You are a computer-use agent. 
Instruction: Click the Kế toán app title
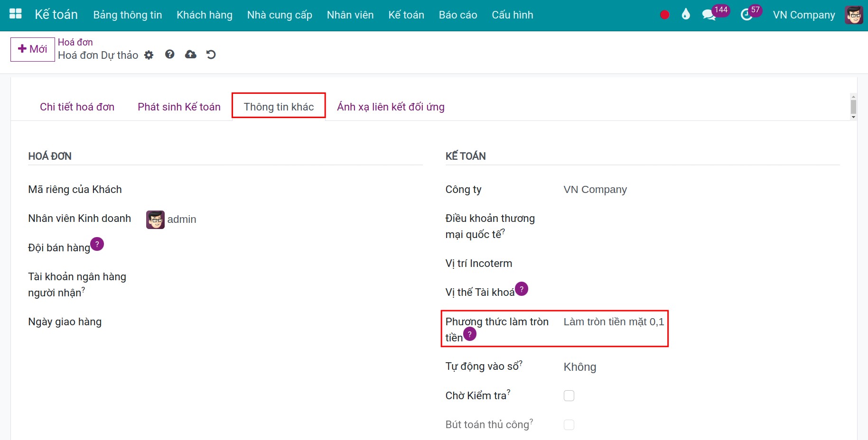click(x=56, y=15)
